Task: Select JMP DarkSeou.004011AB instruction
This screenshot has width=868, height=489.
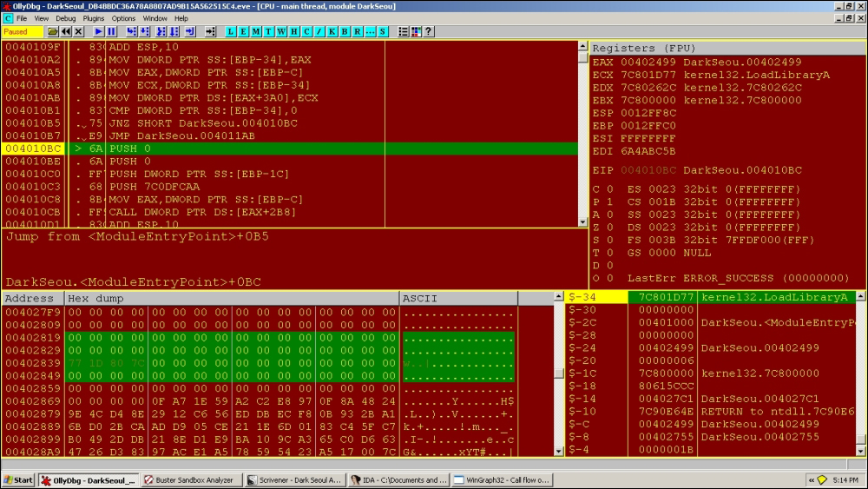Action: [290, 135]
